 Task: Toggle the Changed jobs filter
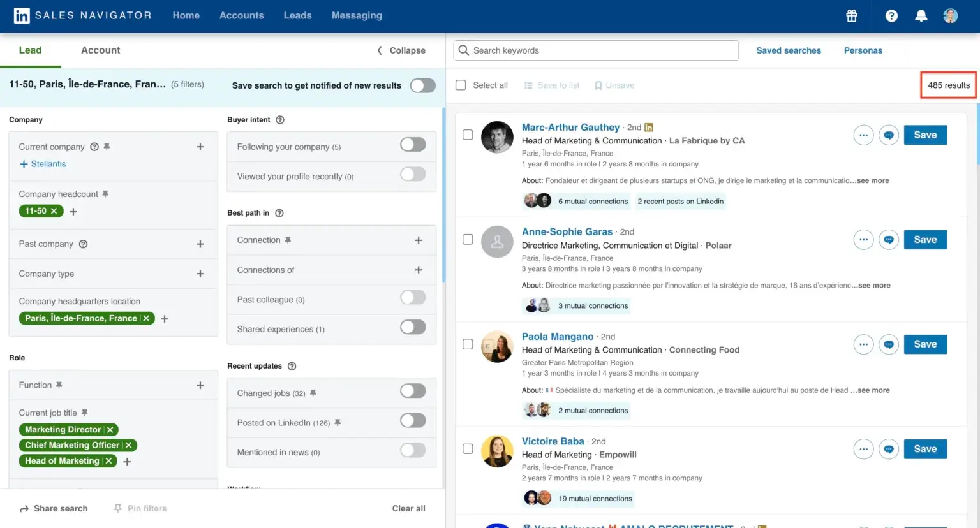pyautogui.click(x=413, y=391)
